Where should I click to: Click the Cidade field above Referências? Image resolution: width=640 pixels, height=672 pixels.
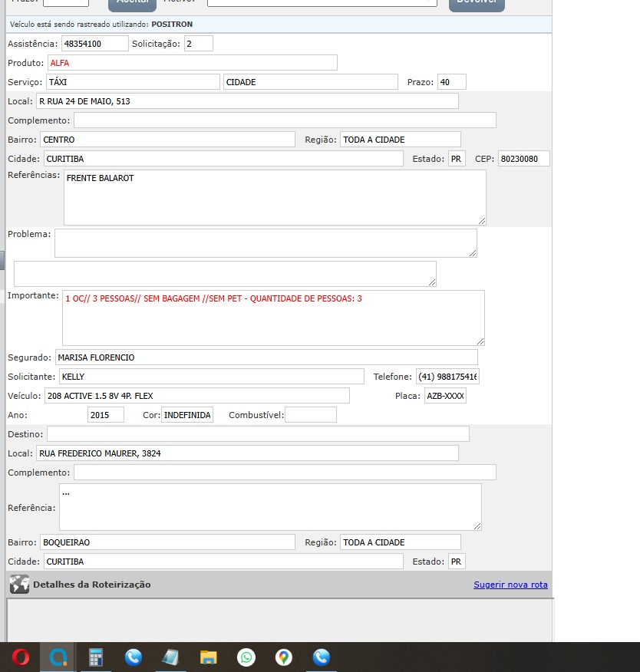[223, 159]
